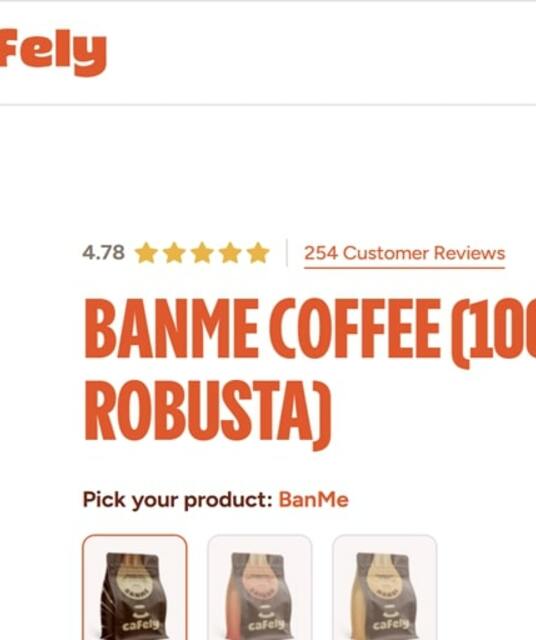Click the first rating star

(x=146, y=253)
